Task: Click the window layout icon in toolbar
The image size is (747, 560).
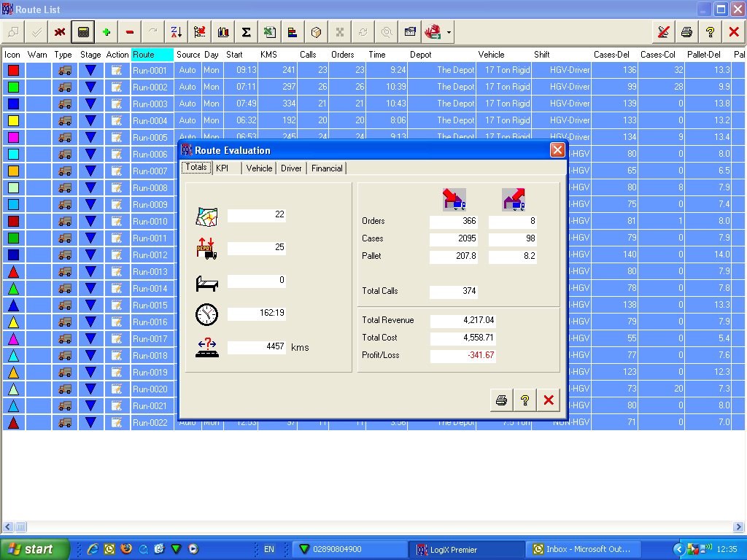Action: pos(410,32)
